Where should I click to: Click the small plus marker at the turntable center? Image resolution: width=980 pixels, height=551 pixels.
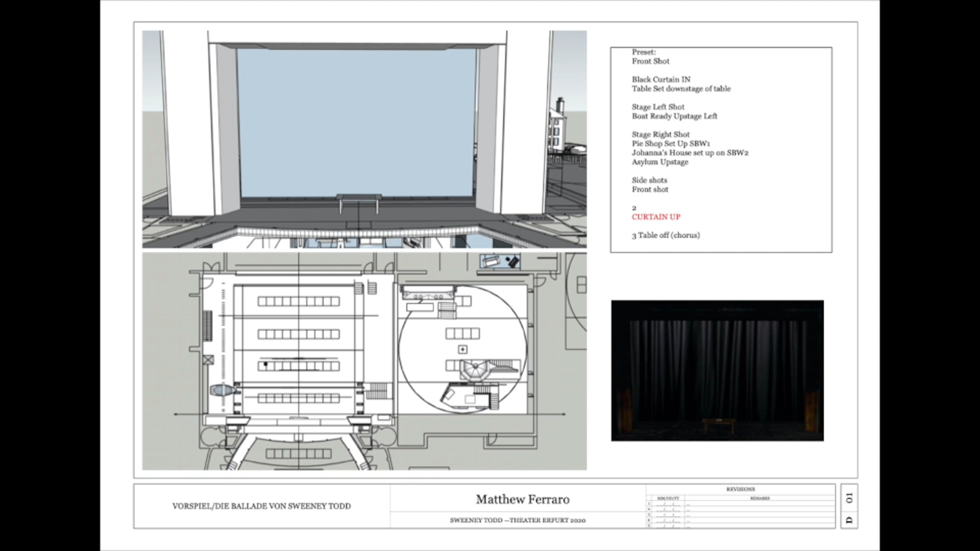pos(463,349)
